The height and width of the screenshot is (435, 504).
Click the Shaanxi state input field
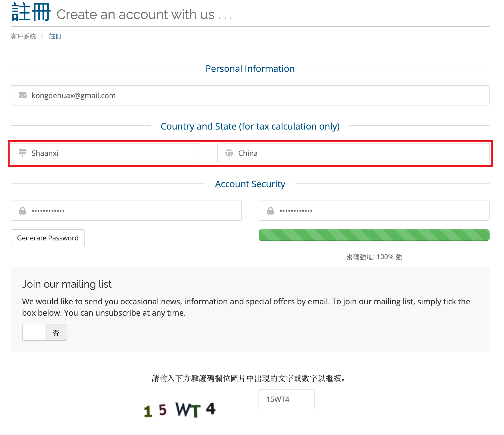[x=113, y=153]
